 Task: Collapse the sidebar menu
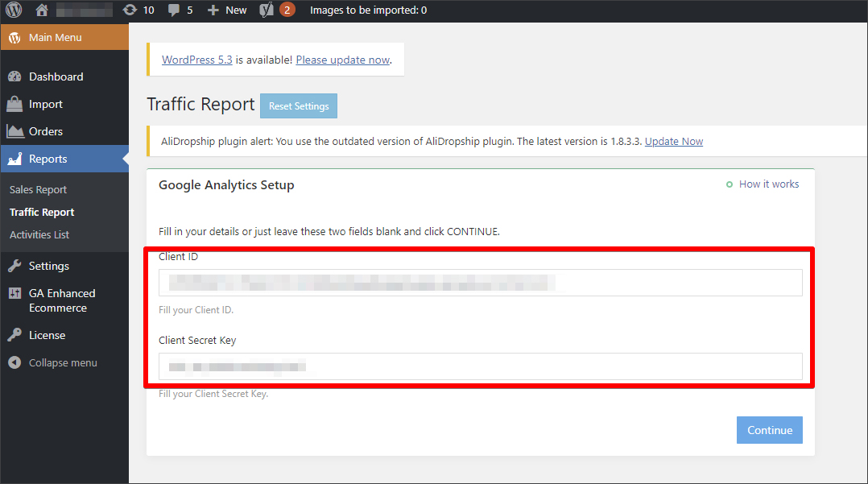point(64,362)
